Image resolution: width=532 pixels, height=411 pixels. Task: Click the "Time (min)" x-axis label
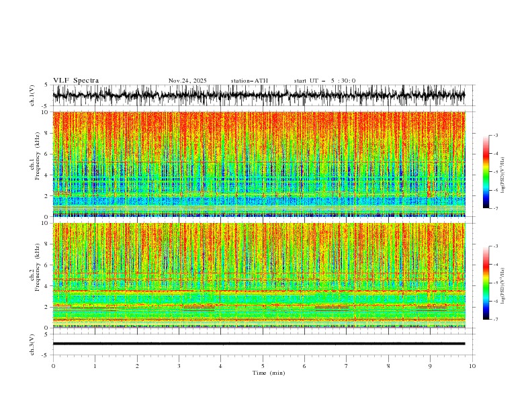[x=269, y=373]
